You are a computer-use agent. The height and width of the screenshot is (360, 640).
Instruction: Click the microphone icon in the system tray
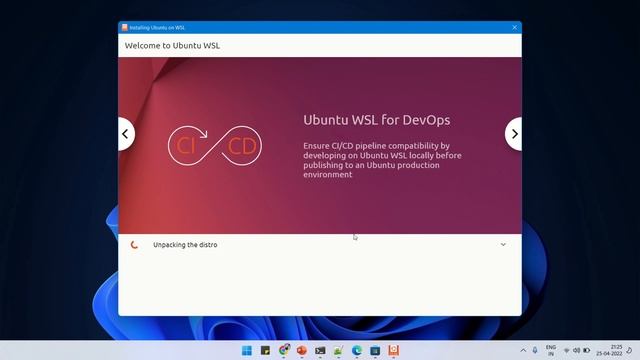click(x=535, y=350)
